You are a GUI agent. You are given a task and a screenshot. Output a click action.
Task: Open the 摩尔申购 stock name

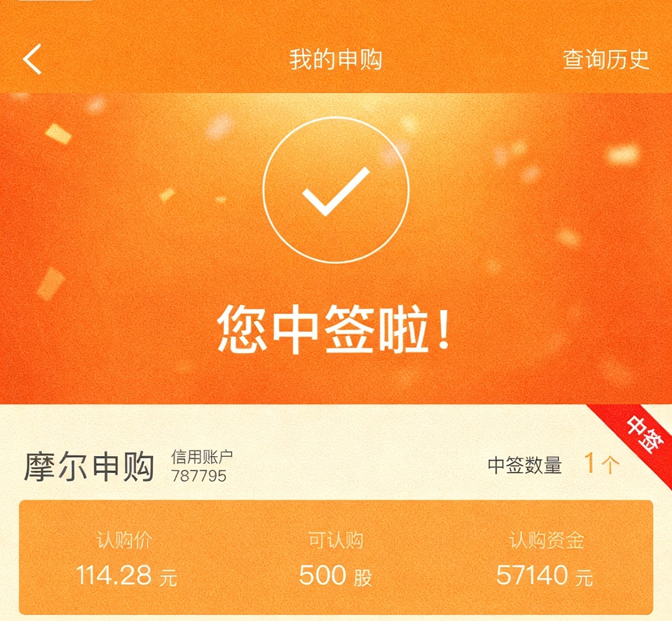89,466
